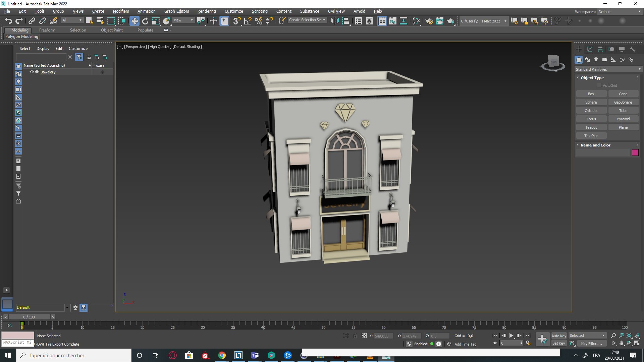The height and width of the screenshot is (362, 644).
Task: Click the Torus primitive button
Action: tap(591, 119)
